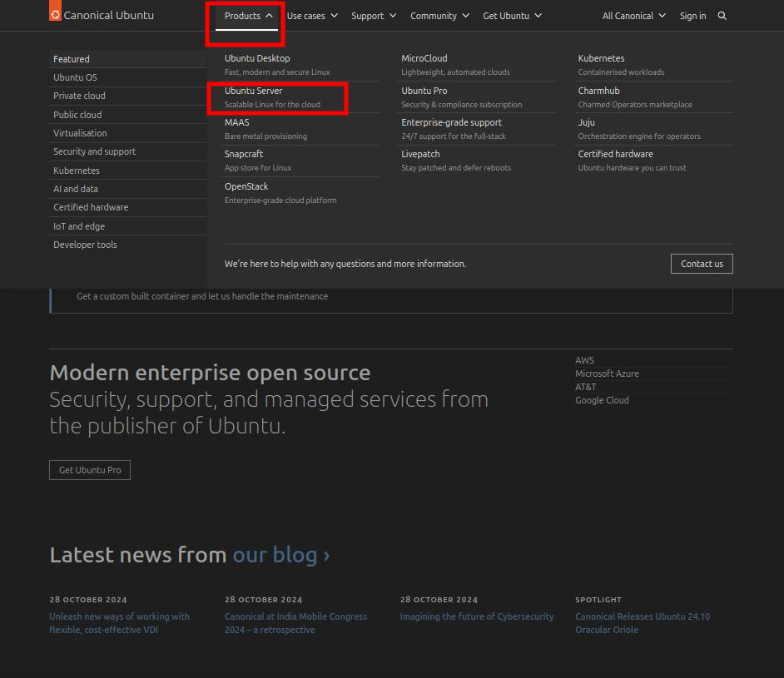This screenshot has height=678, width=784.
Task: Select the Public cloud side tab
Action: tap(127, 115)
